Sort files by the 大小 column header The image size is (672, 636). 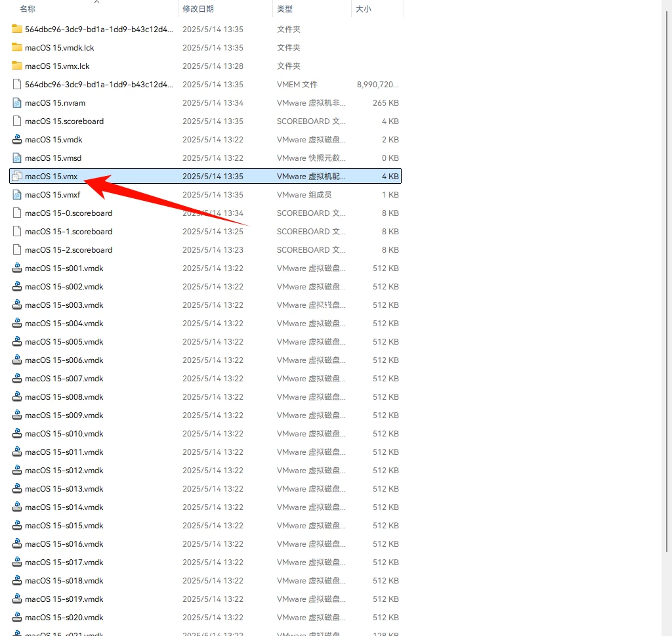point(364,9)
